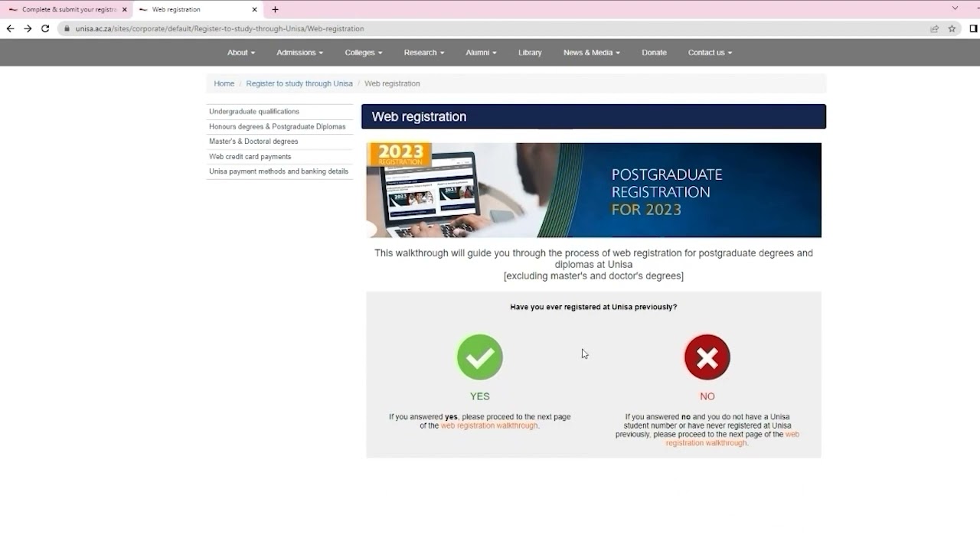Expand the Contact us dropdown

(x=710, y=53)
